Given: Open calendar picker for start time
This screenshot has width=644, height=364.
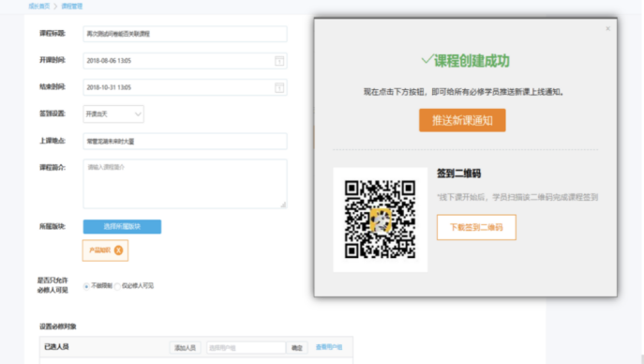Looking at the screenshot, I should point(279,61).
